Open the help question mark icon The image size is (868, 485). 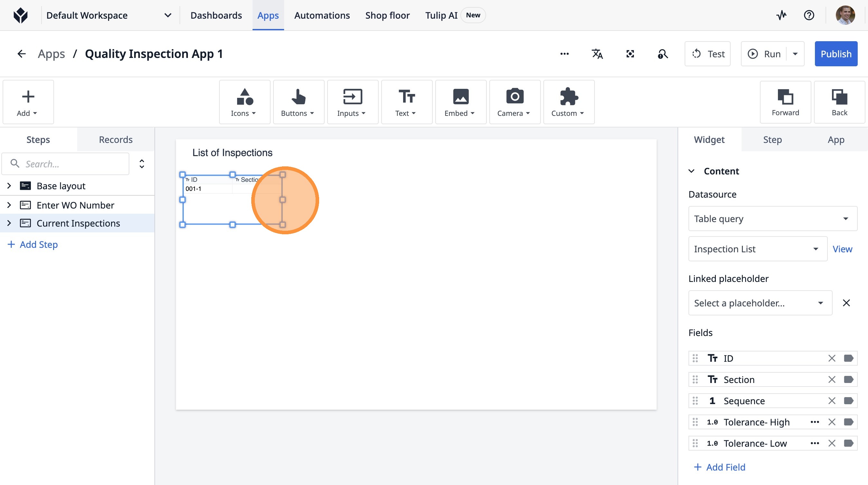click(x=809, y=15)
